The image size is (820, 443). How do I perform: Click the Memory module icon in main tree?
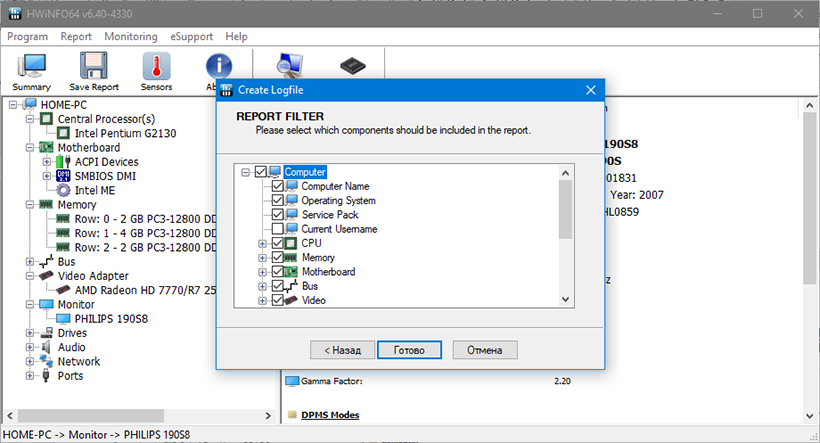coord(47,204)
